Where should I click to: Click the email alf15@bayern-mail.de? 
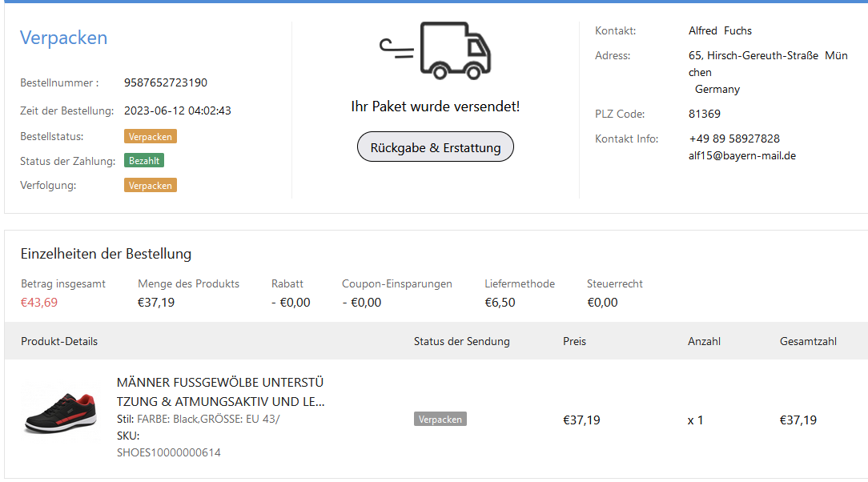point(736,156)
